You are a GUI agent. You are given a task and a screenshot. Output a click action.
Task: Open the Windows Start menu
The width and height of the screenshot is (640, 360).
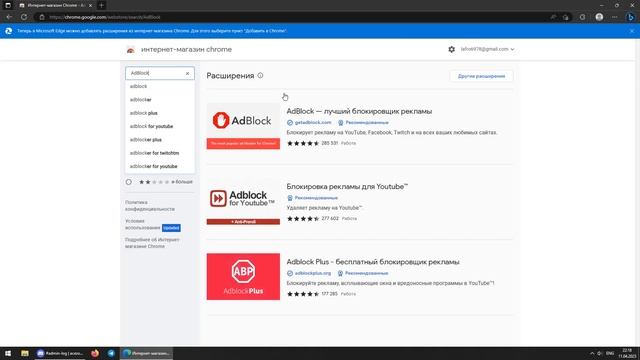8,353
